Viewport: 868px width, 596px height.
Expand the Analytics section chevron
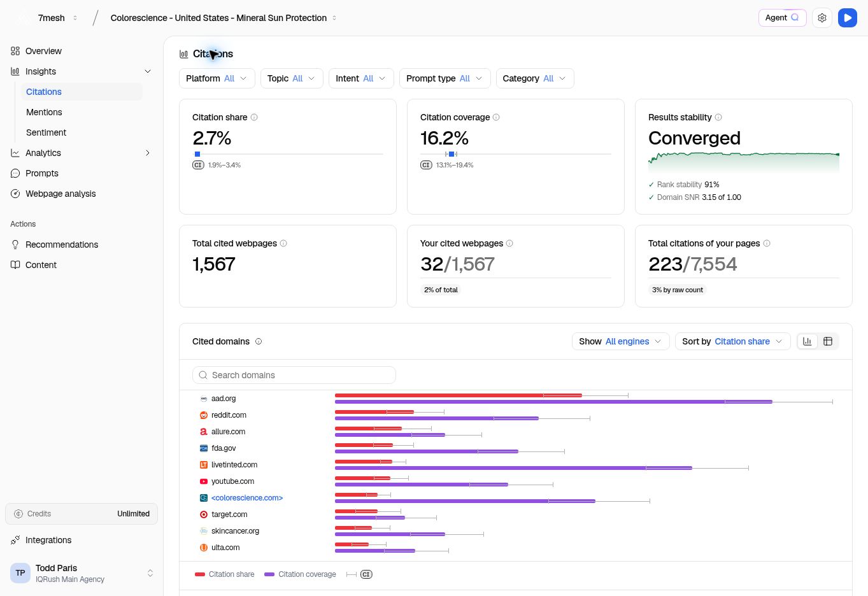pyautogui.click(x=148, y=153)
